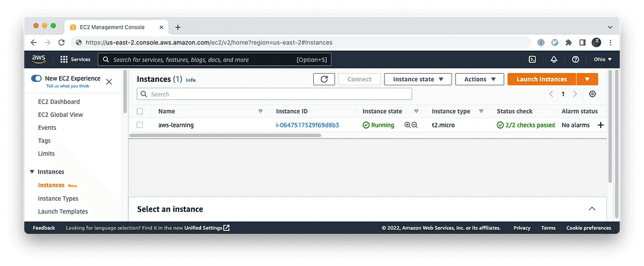This screenshot has height=266, width=644.
Task: Open EC2 Dashboard in sidebar
Action: coord(59,102)
